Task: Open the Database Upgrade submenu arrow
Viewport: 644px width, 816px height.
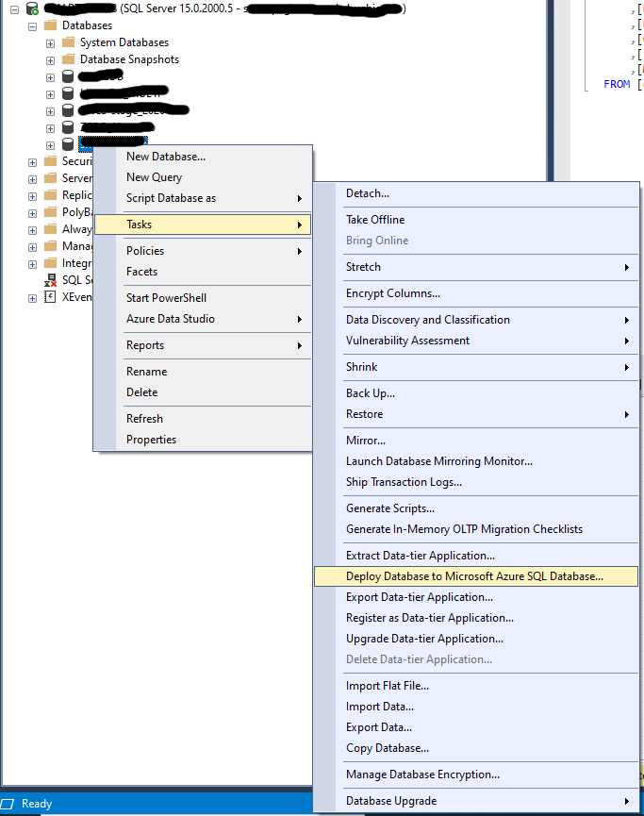Action: pos(626,801)
